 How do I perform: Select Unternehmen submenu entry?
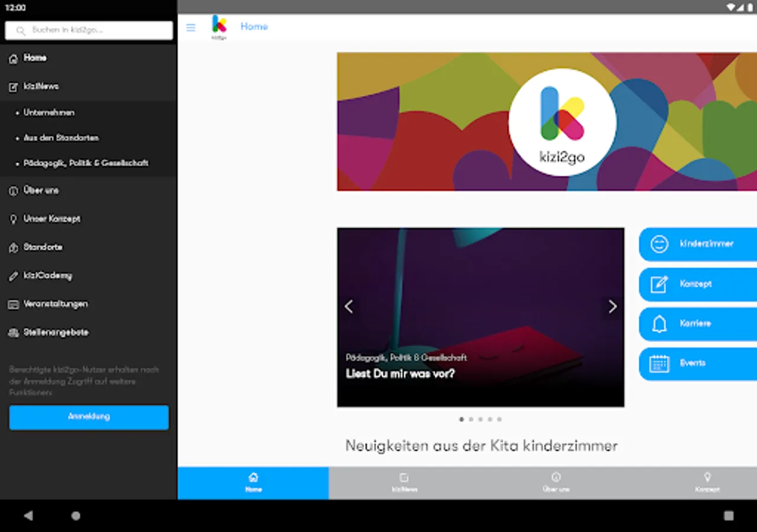(89, 112)
